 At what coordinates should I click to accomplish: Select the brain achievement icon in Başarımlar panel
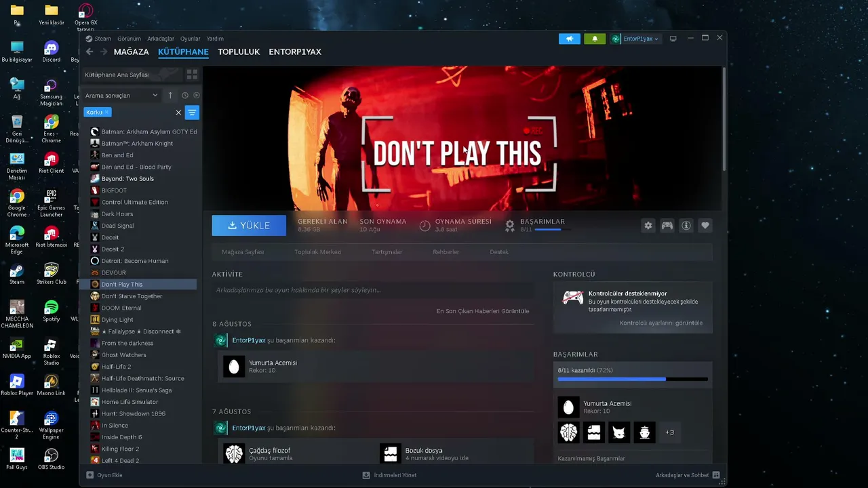[568, 432]
